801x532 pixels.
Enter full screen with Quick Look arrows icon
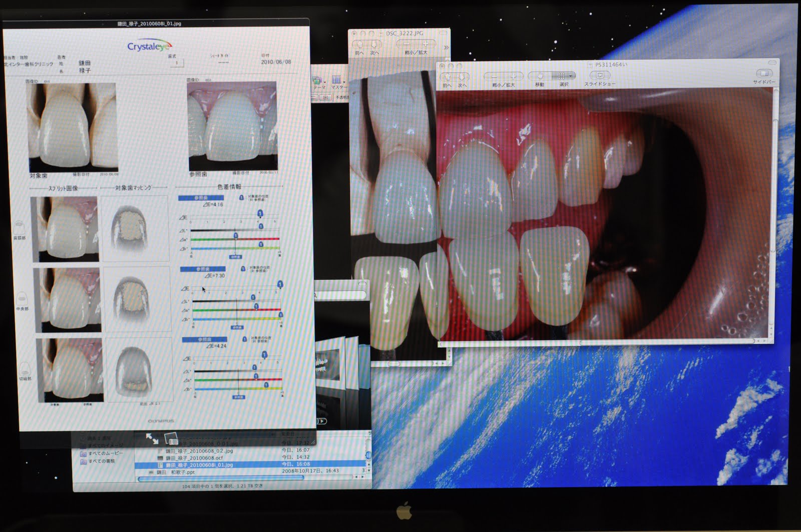pos(152,438)
